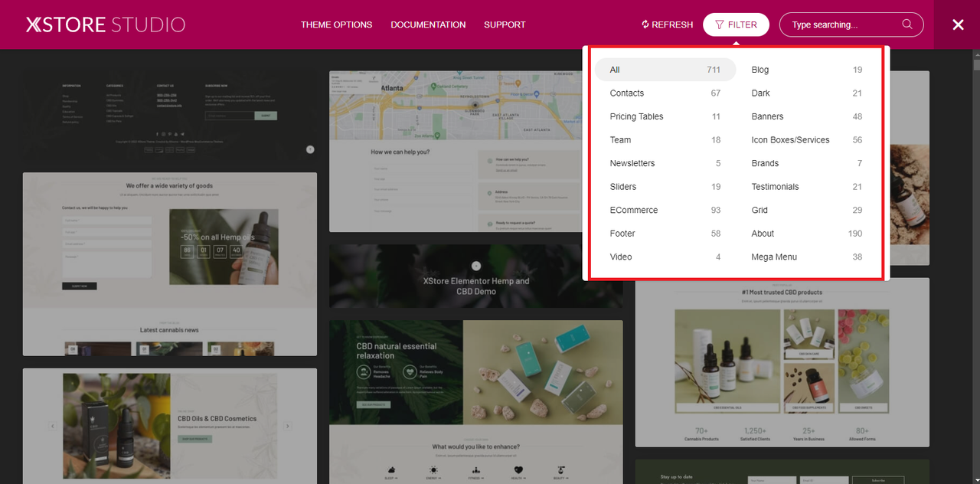
Task: Click previous arrow on CBD Oils slider template
Action: (53, 426)
